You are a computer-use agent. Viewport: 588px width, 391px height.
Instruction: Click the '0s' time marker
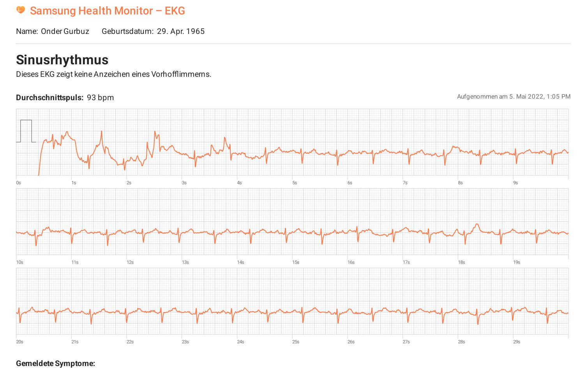pos(18,182)
